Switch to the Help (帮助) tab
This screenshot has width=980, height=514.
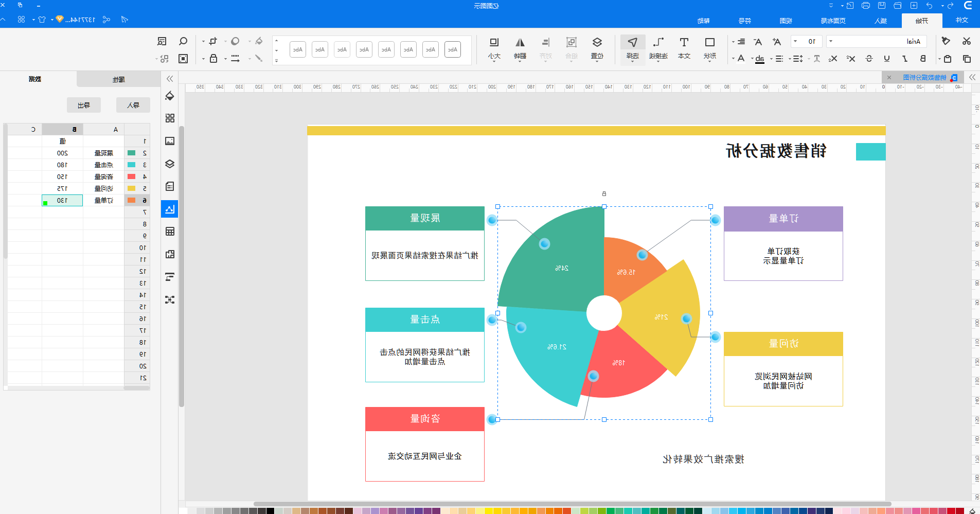click(x=704, y=21)
